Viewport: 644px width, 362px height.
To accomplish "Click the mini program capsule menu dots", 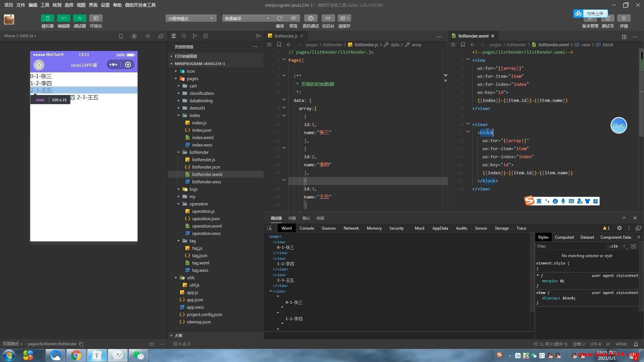I will click(113, 65).
